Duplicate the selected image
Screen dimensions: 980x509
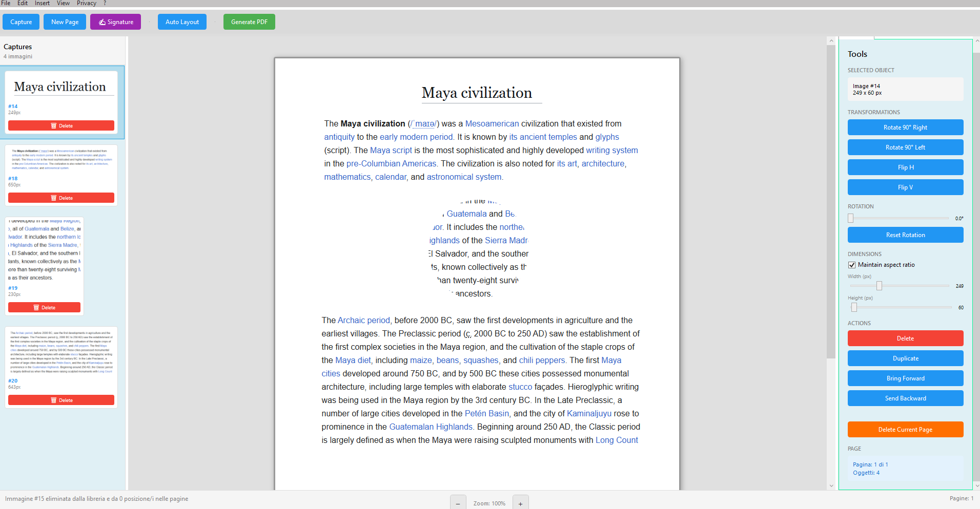[x=905, y=358]
